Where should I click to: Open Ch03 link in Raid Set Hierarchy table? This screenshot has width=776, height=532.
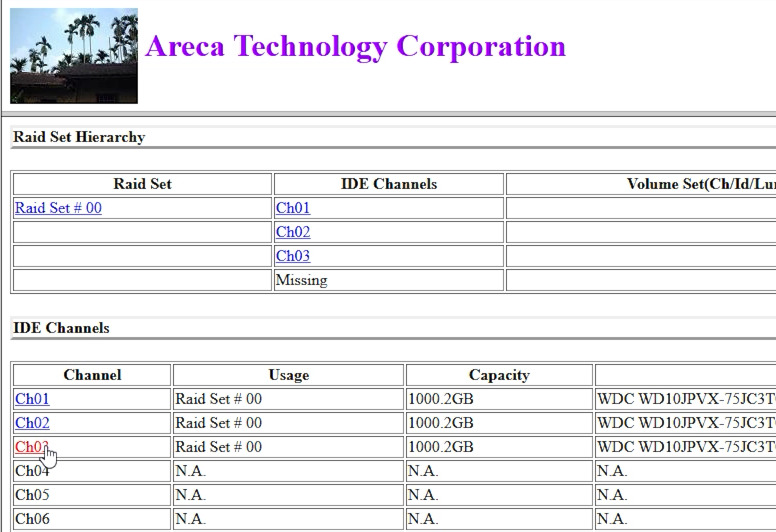[x=293, y=256]
